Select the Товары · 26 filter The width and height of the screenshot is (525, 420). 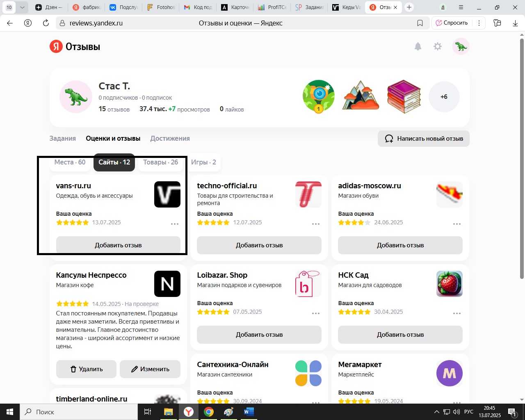(x=160, y=162)
